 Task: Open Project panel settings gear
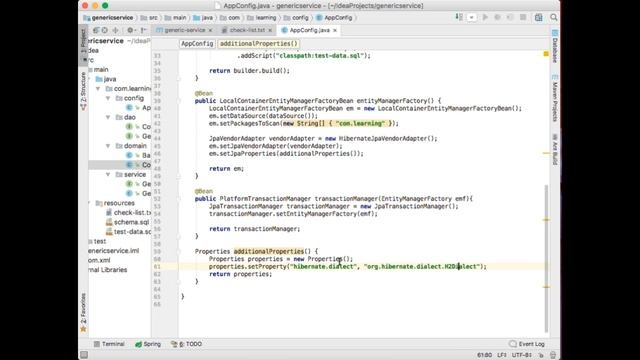coord(131,30)
